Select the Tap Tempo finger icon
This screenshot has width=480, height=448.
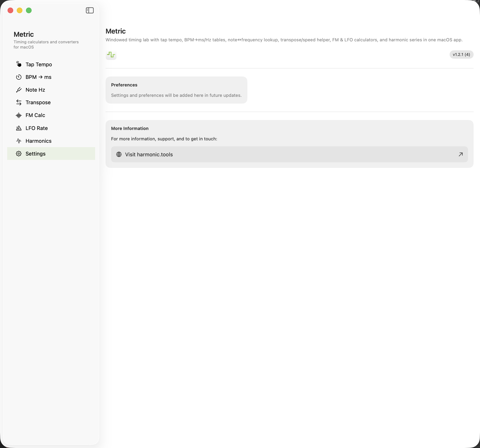pos(19,64)
